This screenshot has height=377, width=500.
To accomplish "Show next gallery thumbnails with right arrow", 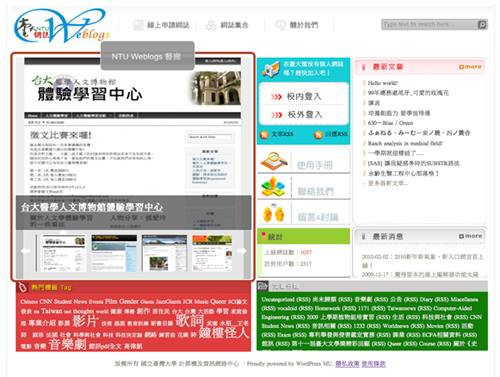I will pyautogui.click(x=242, y=251).
